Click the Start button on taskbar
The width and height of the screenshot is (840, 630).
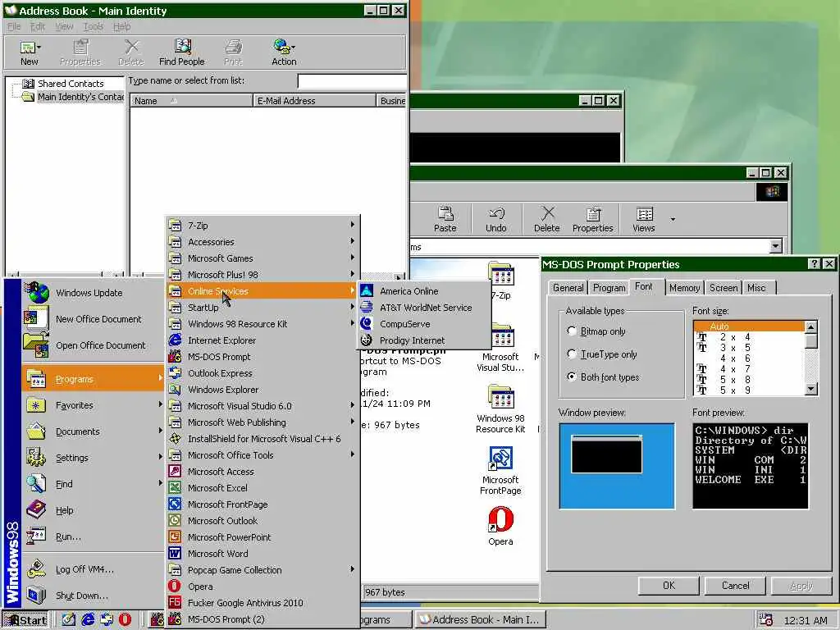pos(25,620)
